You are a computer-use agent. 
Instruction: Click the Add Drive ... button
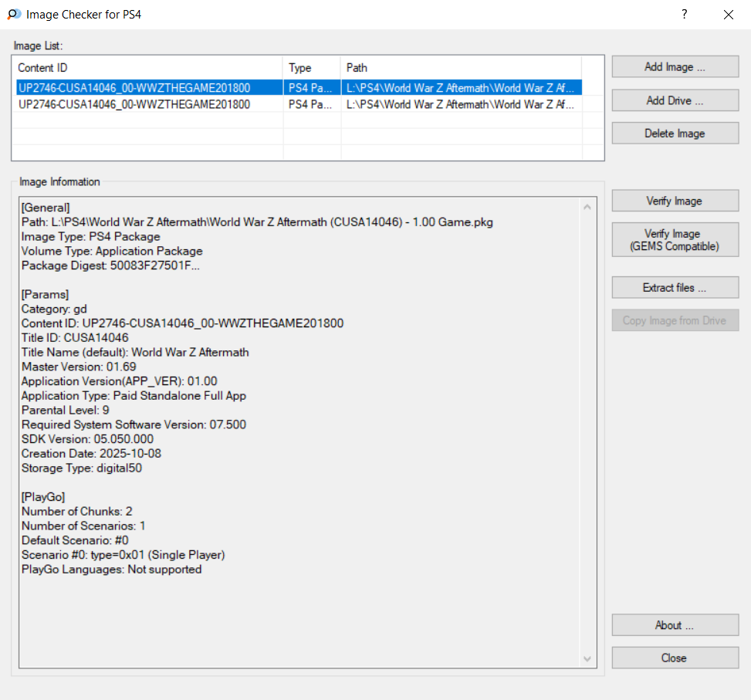(x=675, y=100)
